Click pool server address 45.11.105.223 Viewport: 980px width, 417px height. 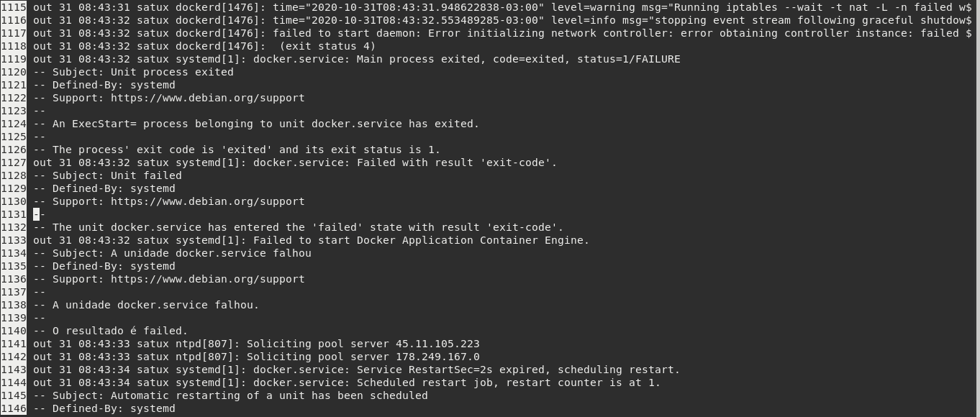[x=437, y=344]
